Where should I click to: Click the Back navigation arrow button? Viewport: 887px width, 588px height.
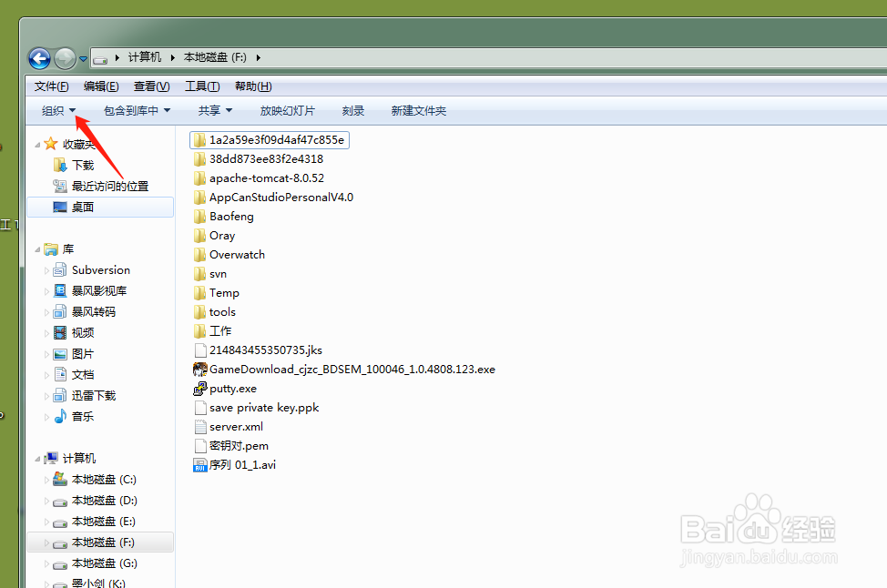tap(39, 58)
